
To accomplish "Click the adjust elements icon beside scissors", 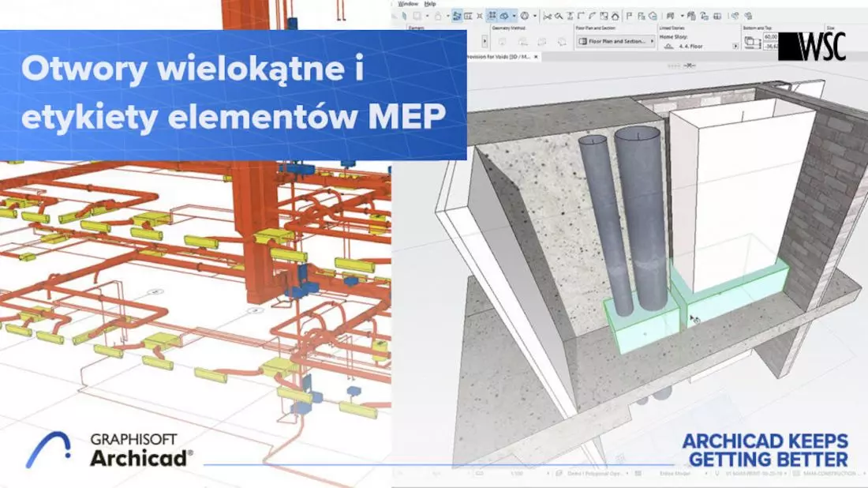I will 559,16.
